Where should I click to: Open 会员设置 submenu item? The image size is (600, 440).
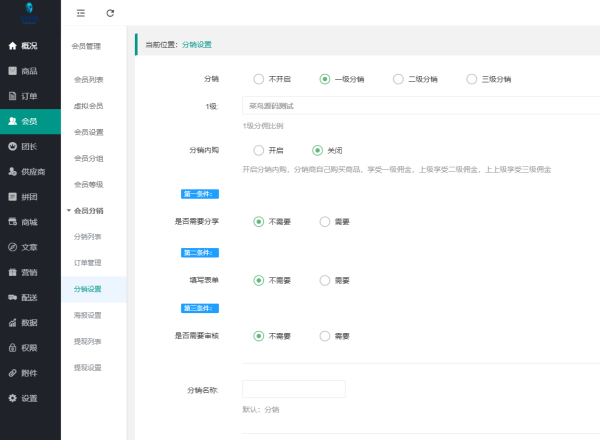click(x=88, y=132)
